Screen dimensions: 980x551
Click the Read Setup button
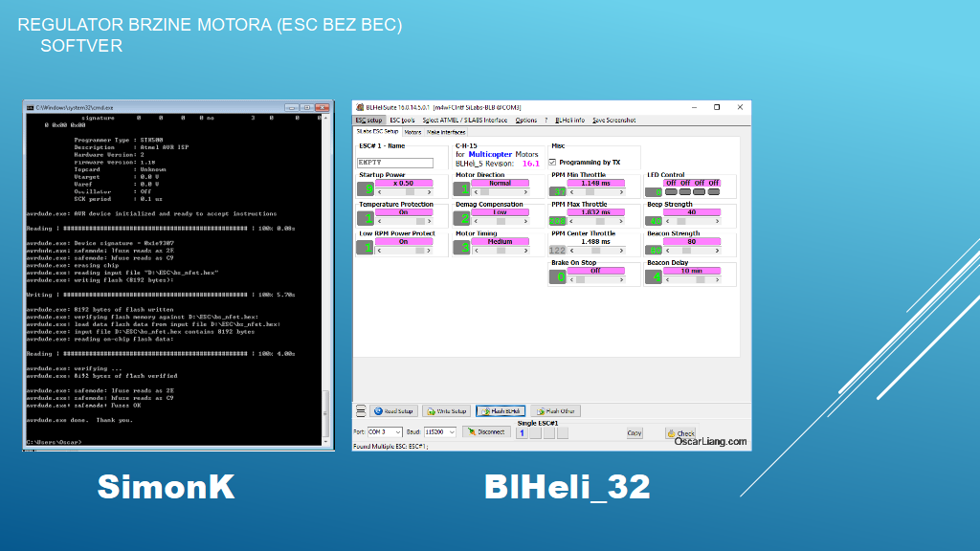tap(392, 411)
